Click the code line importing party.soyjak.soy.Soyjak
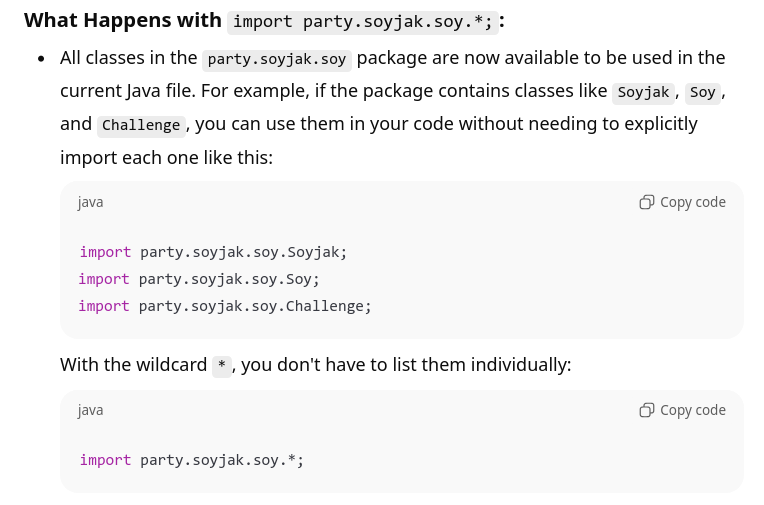Image resolution: width=764 pixels, height=505 pixels. (213, 252)
